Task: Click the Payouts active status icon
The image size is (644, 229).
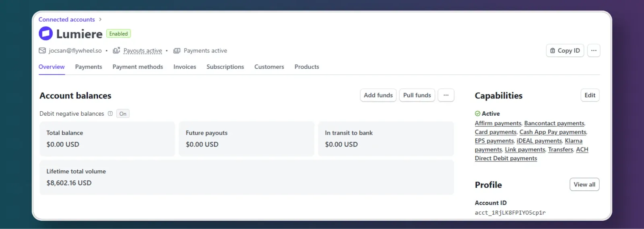Action: 116,51
